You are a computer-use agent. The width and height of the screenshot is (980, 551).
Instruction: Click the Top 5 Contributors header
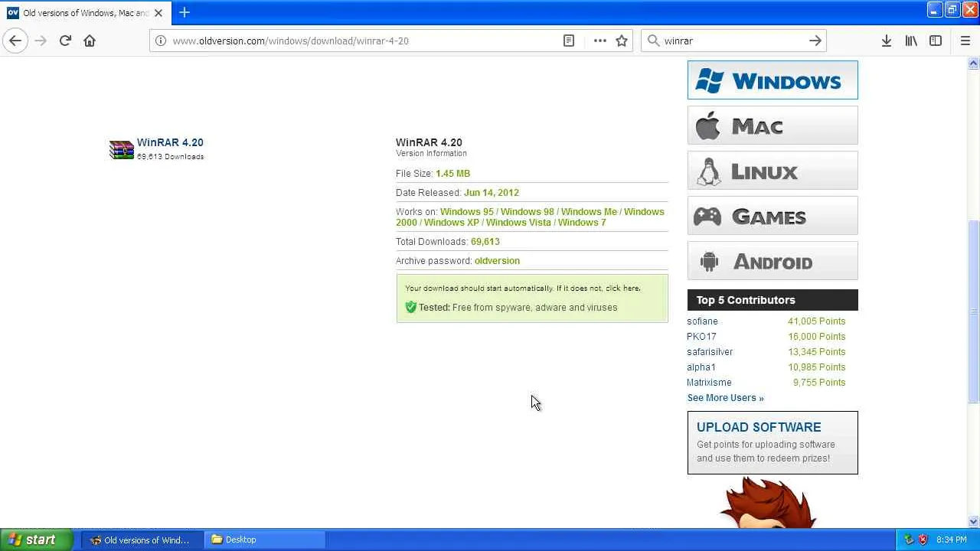pos(773,300)
